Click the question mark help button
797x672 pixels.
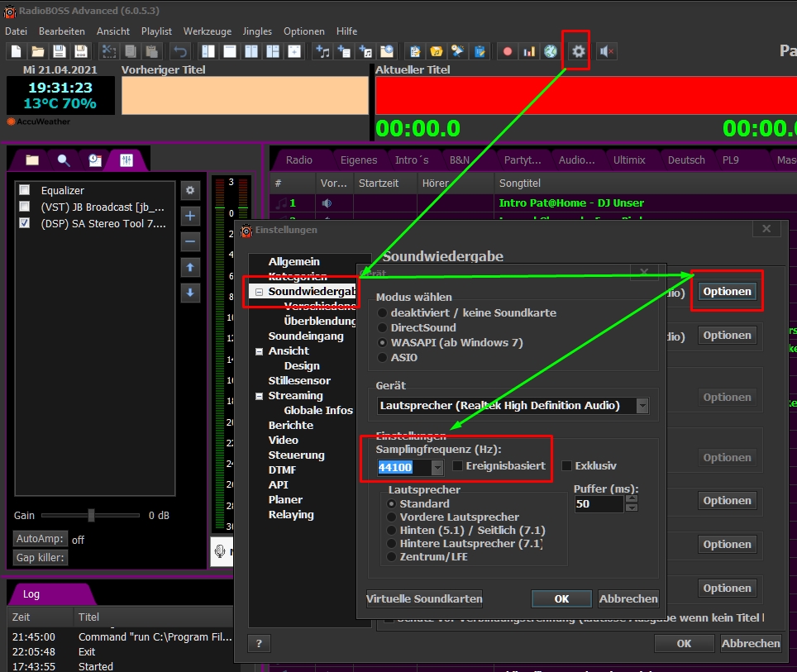pyautogui.click(x=260, y=644)
